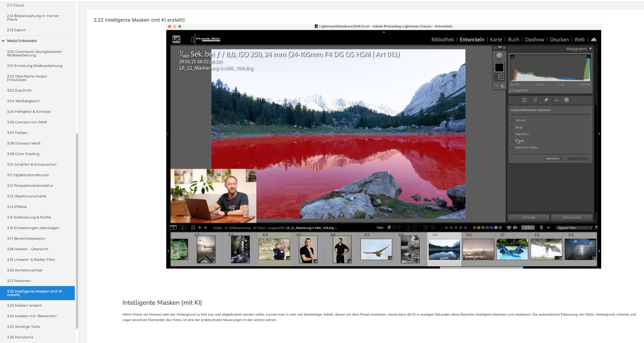Collapse the Histogramm panel triangle
Viewport: 644px width, 343px height.
[x=591, y=49]
